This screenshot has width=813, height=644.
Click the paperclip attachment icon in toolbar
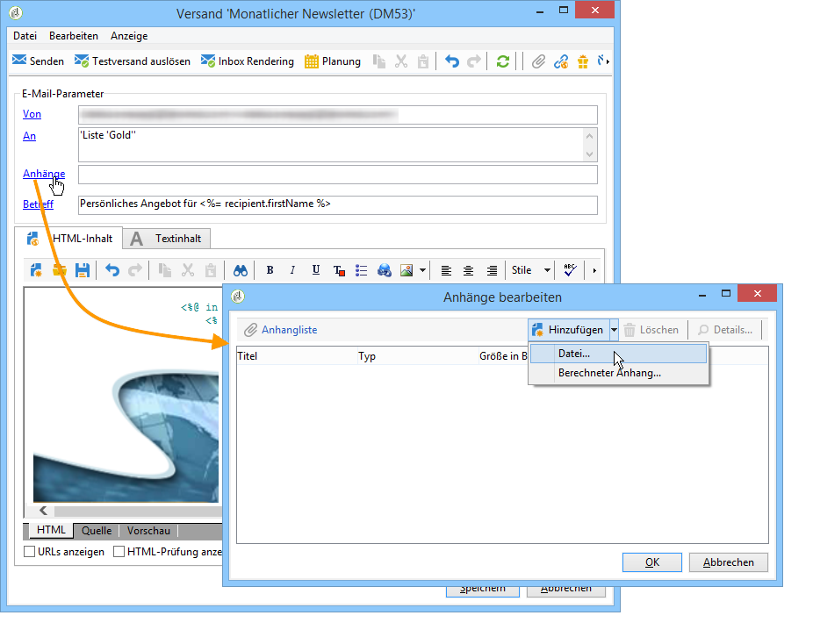point(539,61)
